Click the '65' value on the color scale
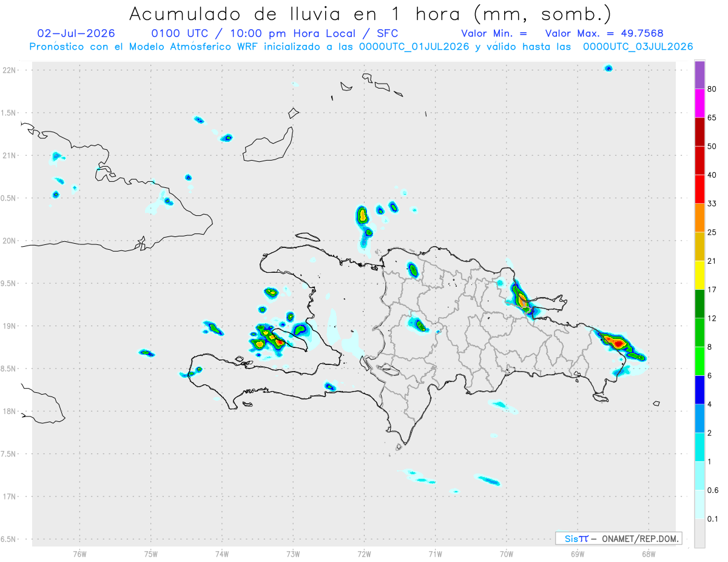 [x=712, y=118]
